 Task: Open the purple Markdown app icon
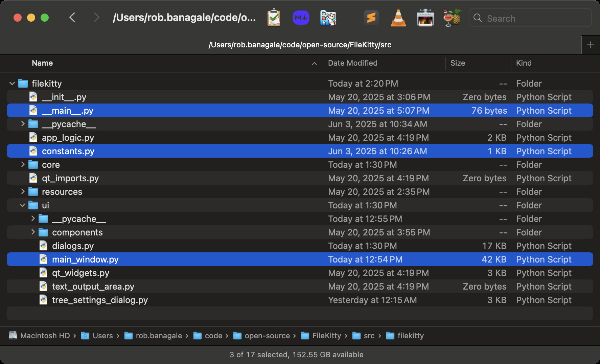tap(301, 18)
